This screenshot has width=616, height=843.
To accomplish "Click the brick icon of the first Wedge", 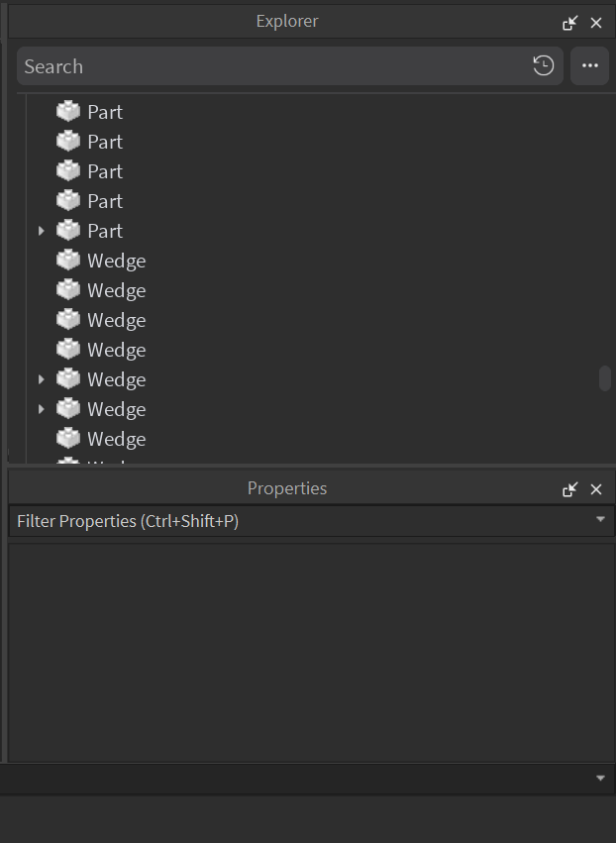I will pyautogui.click(x=68, y=261).
